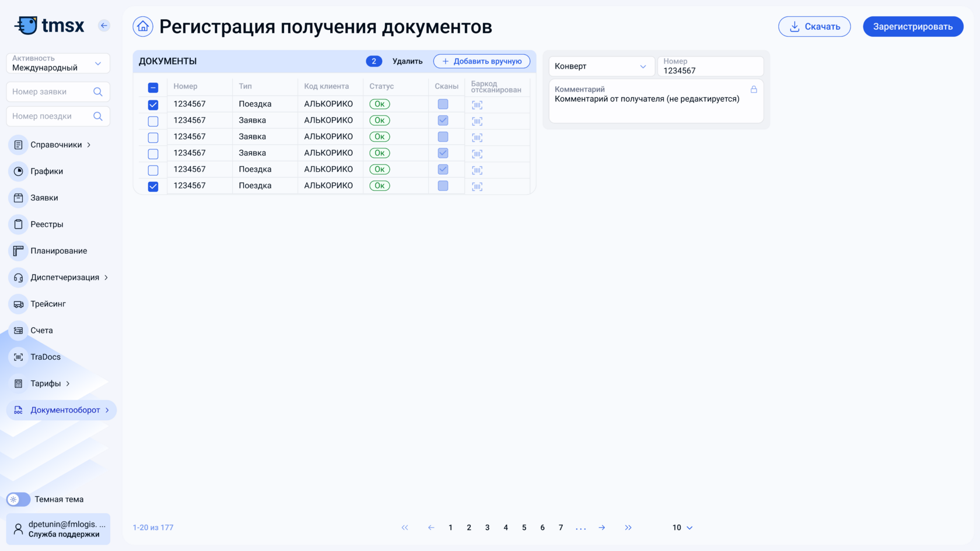Click the Код клиента column header
Image resolution: width=980 pixels, height=551 pixels.
327,86
